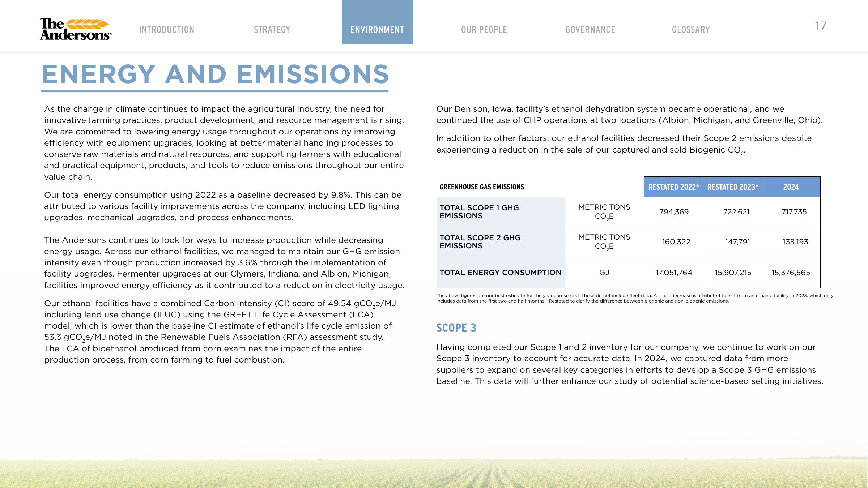Open the Introduction tab
The width and height of the screenshot is (868, 488).
(167, 30)
